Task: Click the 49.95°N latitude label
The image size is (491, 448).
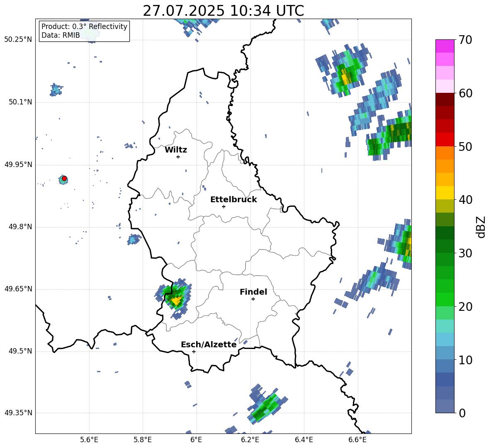Action: [x=18, y=165]
